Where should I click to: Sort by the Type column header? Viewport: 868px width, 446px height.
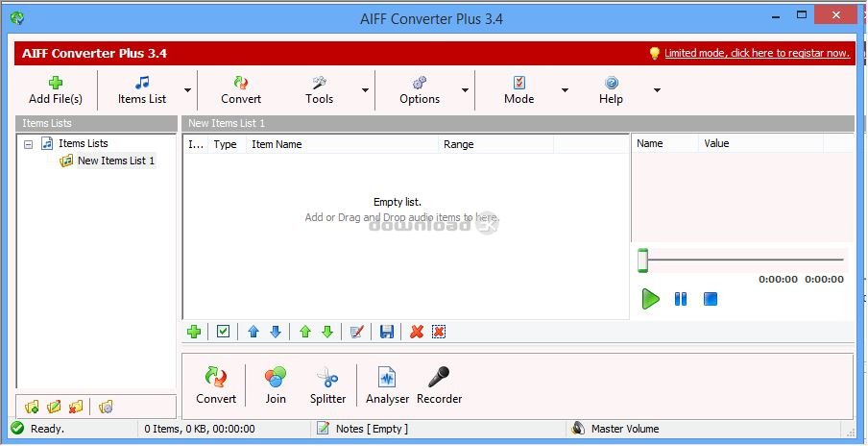point(227,144)
